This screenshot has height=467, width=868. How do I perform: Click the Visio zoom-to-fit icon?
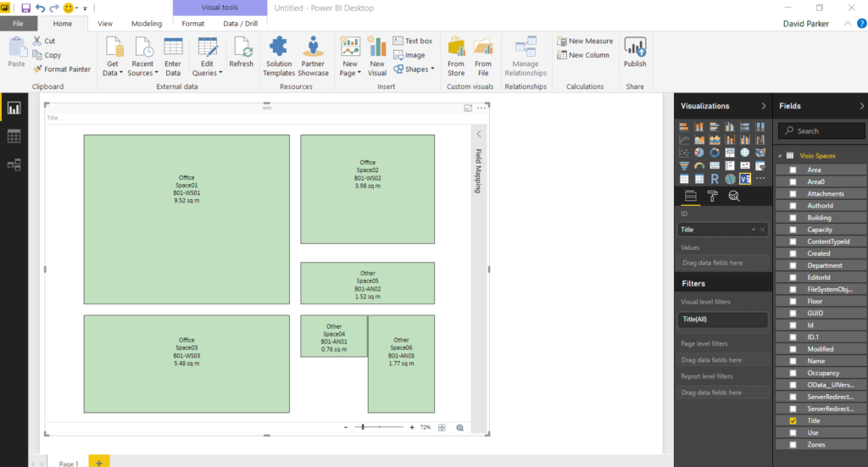[442, 428]
